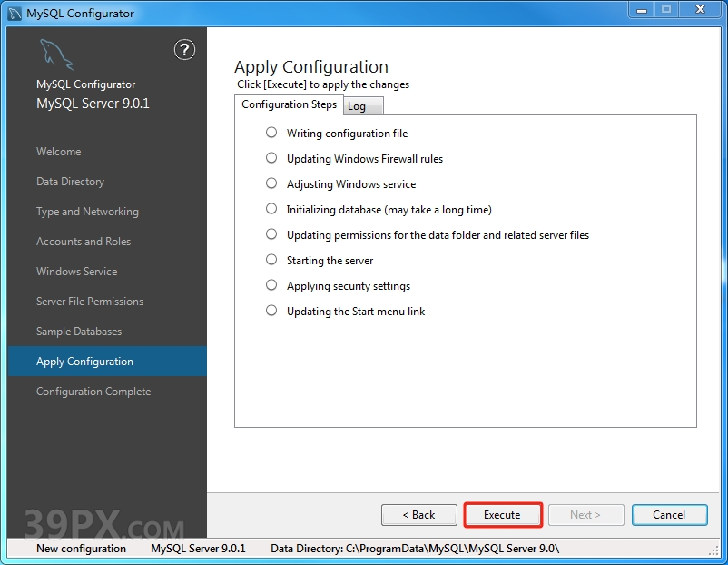Open Server File Permissions step
Viewport: 728px width, 565px height.
[90, 302]
